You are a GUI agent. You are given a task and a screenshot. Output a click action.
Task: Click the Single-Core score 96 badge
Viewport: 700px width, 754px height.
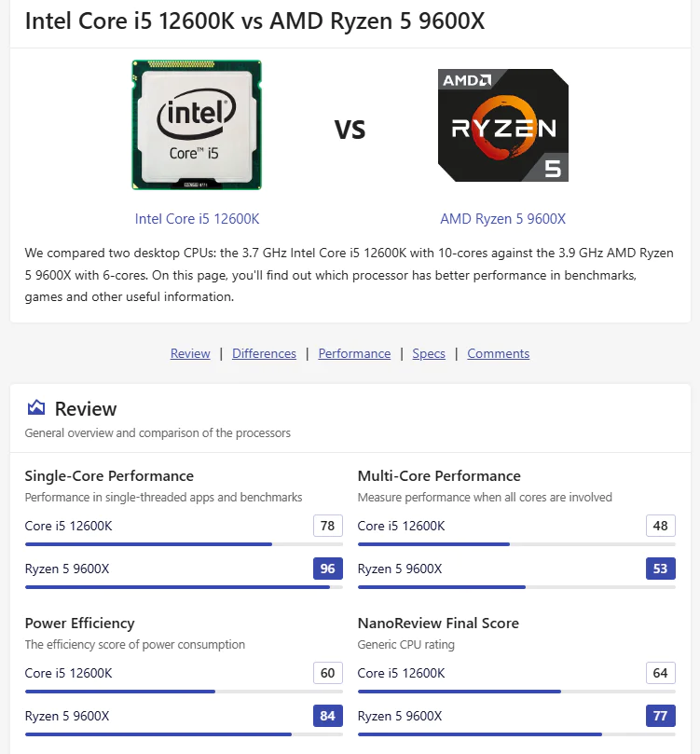point(327,569)
